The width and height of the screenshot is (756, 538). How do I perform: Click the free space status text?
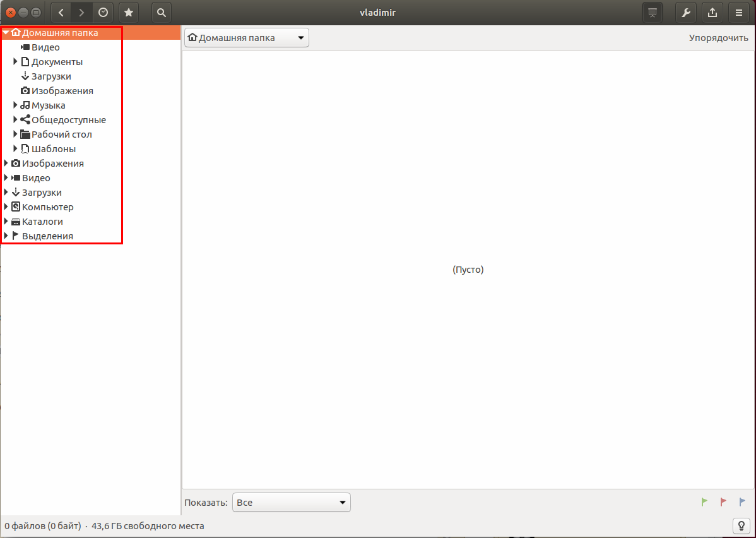pos(148,525)
